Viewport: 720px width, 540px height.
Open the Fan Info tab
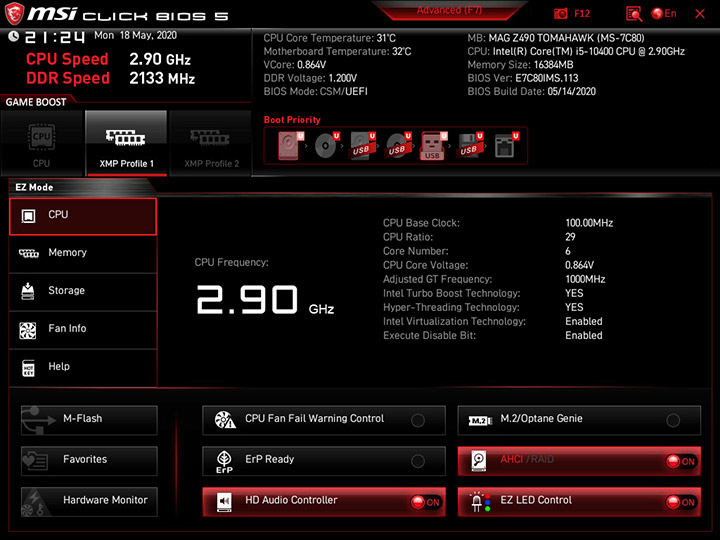coord(83,330)
